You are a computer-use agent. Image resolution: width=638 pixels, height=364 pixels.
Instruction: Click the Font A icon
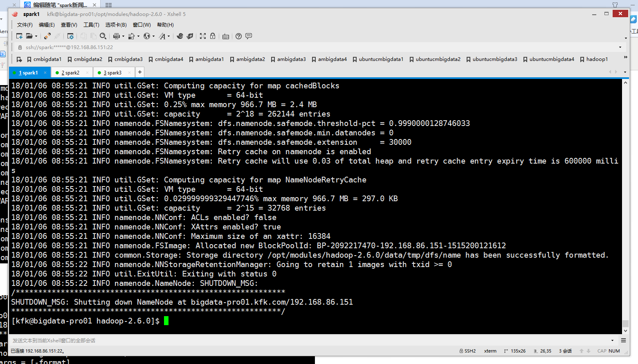pos(162,36)
